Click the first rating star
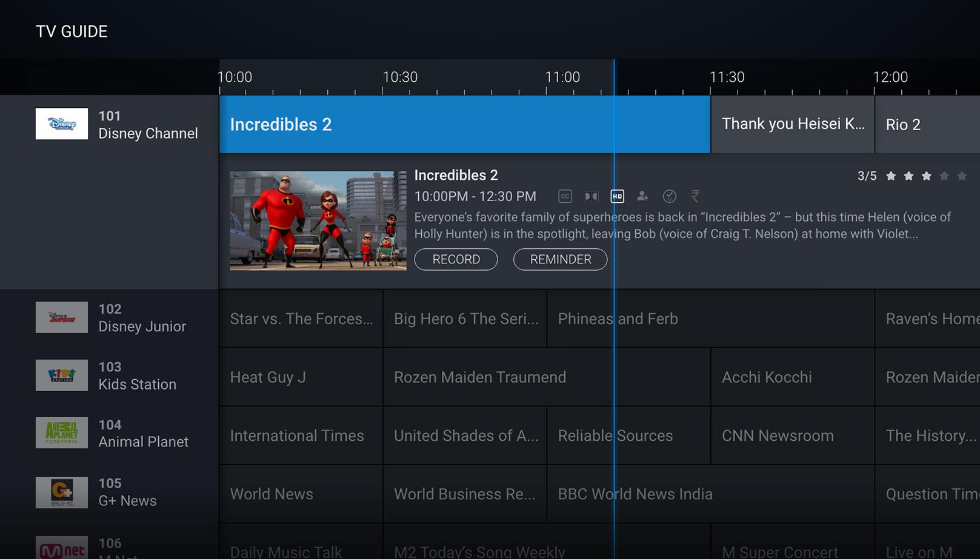The height and width of the screenshot is (559, 980). (891, 176)
